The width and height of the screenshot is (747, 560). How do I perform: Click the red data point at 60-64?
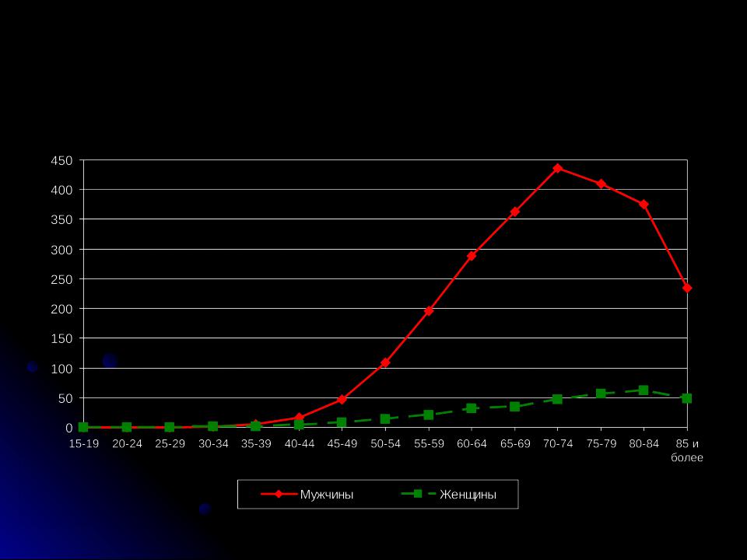pos(472,256)
